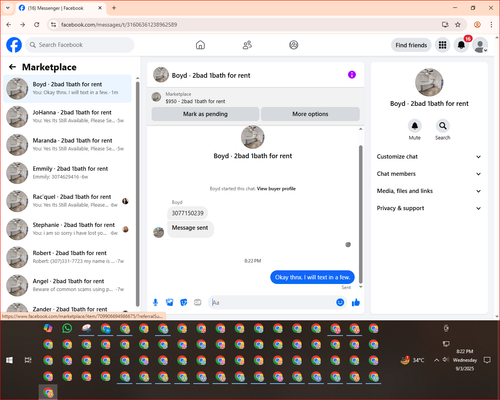
Task: Open Robert's 2bad 1bath conversation
Action: (68, 257)
